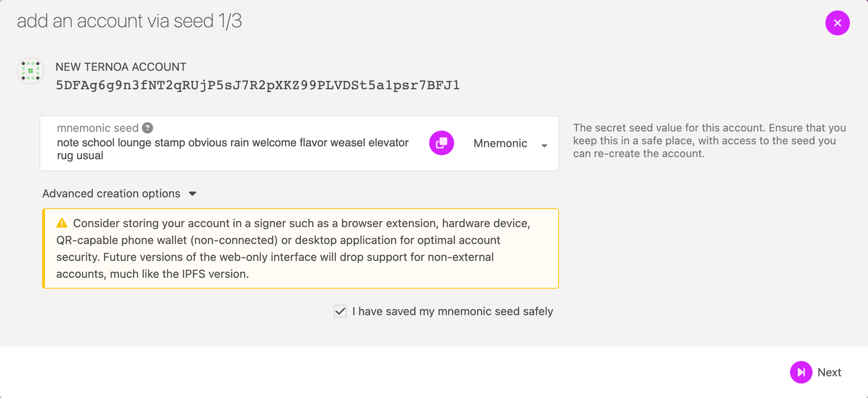
Task: Tick the saved mnemonic seed checkbox
Action: [340, 311]
